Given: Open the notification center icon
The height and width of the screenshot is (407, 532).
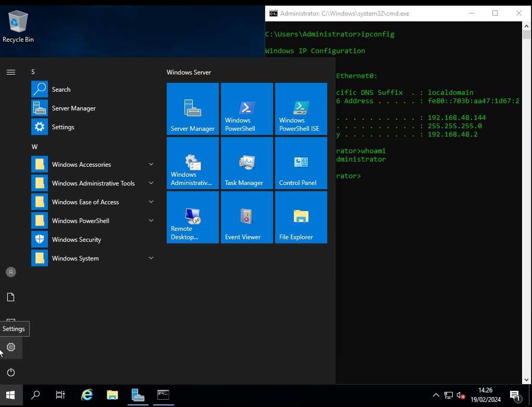Looking at the screenshot, I should [515, 396].
